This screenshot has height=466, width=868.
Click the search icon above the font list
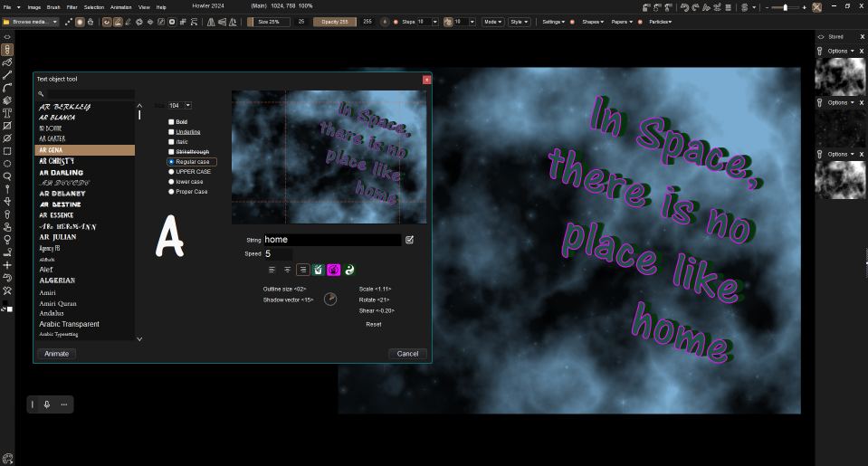[41, 94]
